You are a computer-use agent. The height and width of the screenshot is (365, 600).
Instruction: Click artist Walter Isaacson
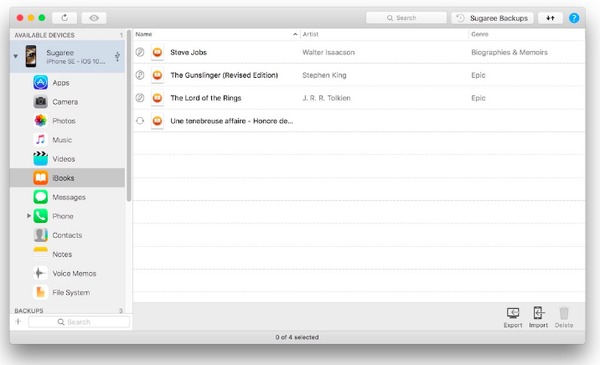pyautogui.click(x=328, y=52)
